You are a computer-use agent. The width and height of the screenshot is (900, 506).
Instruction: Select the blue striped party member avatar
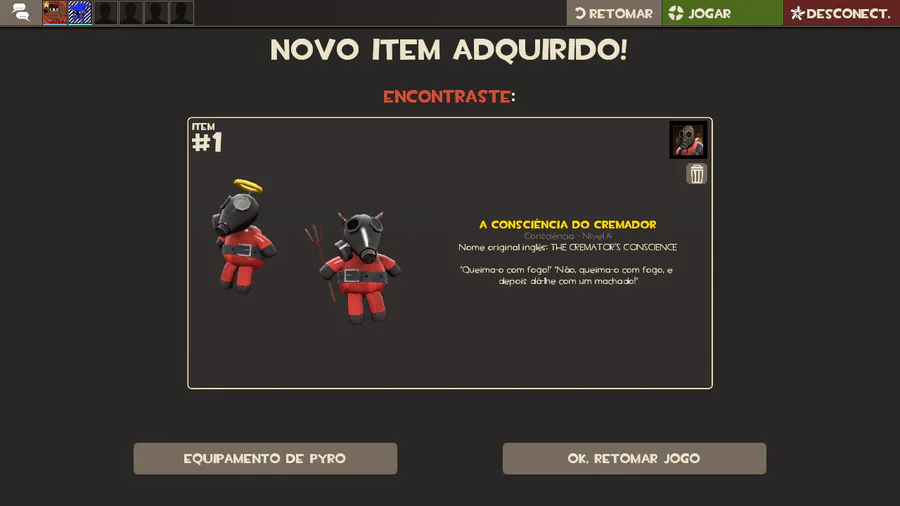pyautogui.click(x=80, y=13)
